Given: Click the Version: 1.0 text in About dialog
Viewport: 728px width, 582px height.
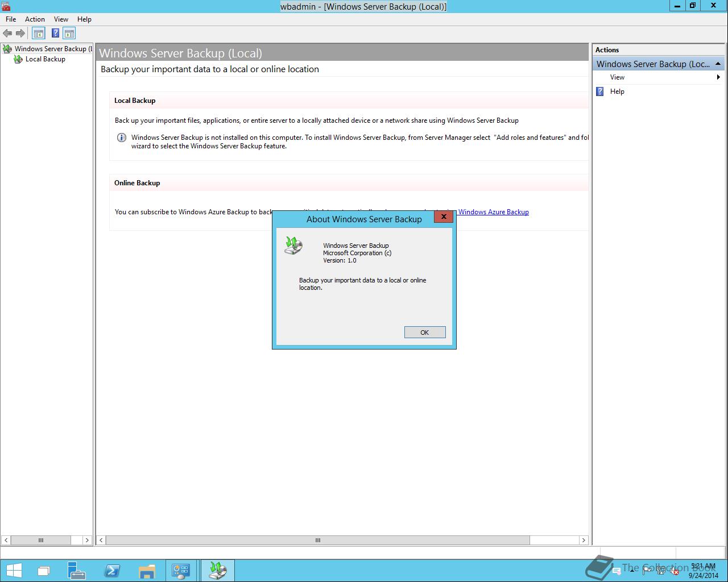Looking at the screenshot, I should 340,261.
